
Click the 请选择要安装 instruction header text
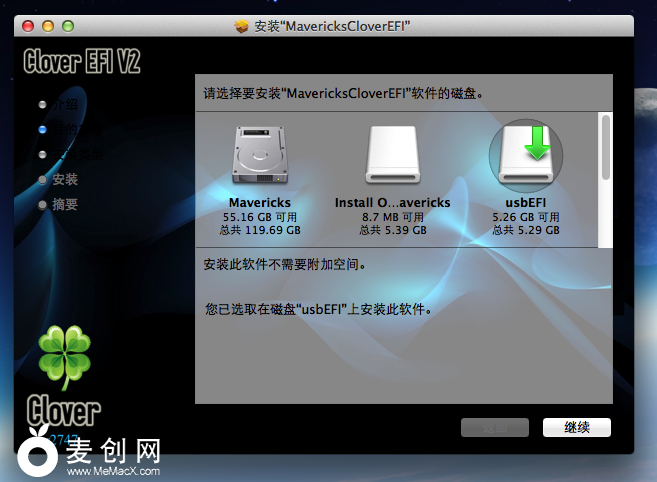(x=343, y=94)
